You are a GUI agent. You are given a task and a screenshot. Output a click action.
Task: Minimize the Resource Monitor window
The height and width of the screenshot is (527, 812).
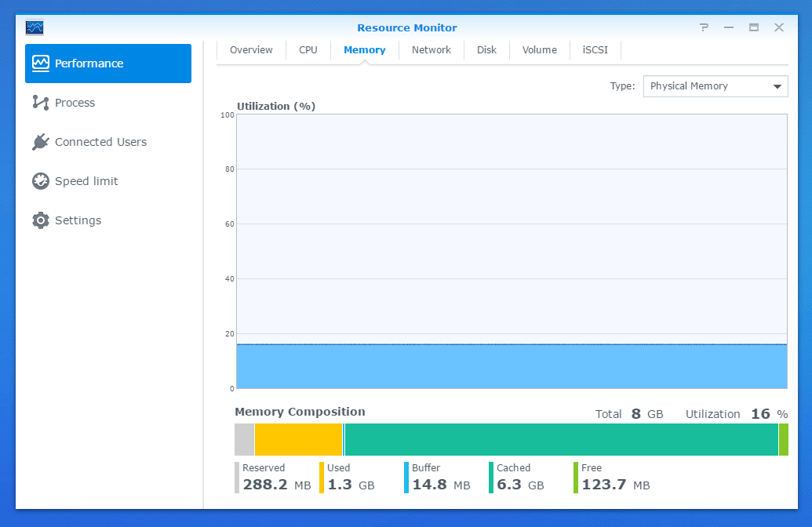coord(729,27)
